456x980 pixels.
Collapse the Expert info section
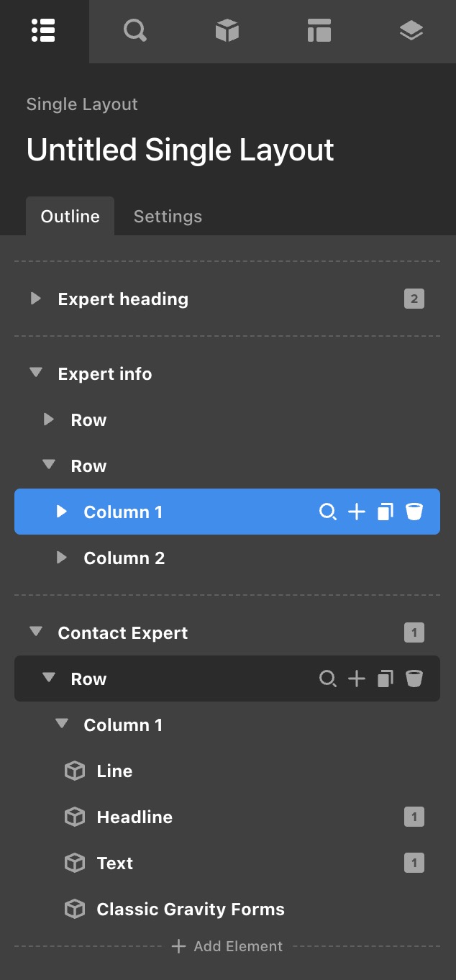35,373
